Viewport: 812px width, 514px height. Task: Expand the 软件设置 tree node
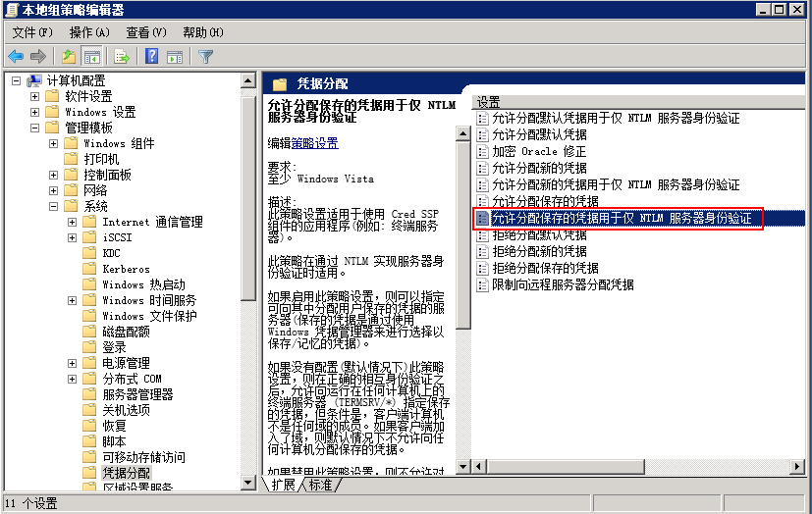[34, 96]
